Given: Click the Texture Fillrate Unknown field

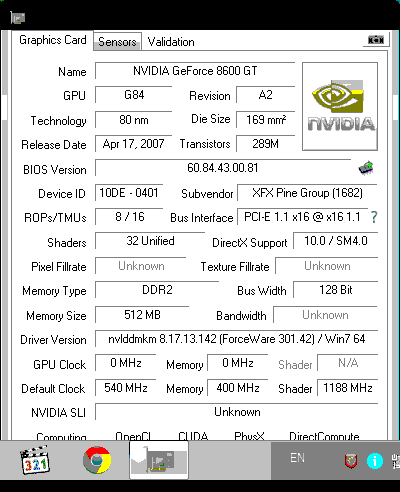Looking at the screenshot, I should point(327,266).
